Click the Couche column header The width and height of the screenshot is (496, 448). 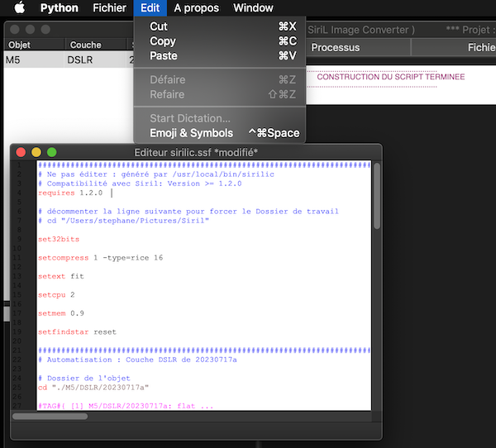tap(96, 45)
